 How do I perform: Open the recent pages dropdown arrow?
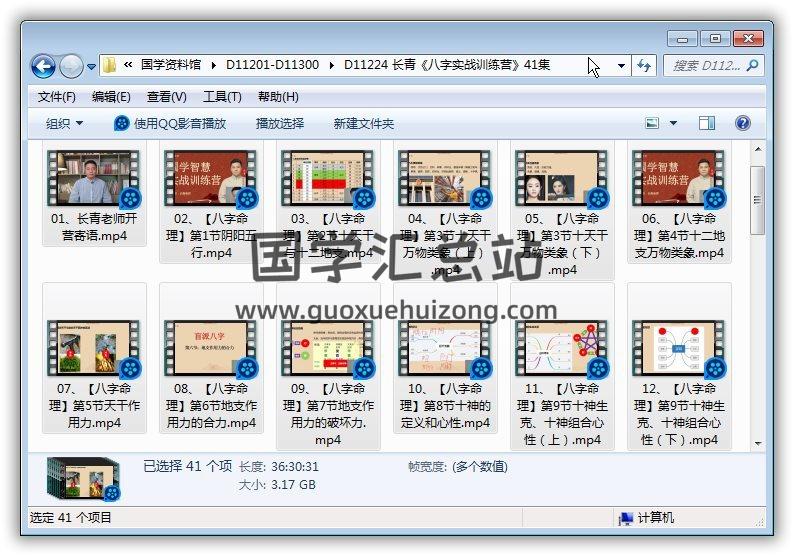91,66
